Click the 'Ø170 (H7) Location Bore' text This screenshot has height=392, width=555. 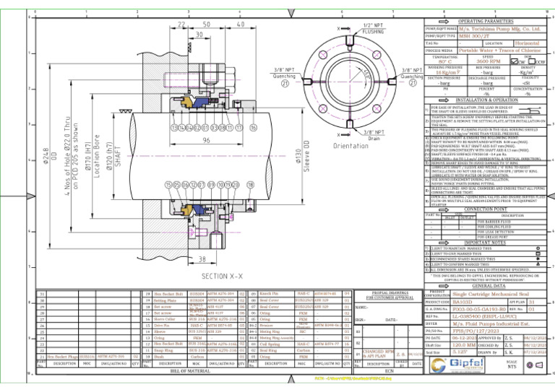pos(92,156)
